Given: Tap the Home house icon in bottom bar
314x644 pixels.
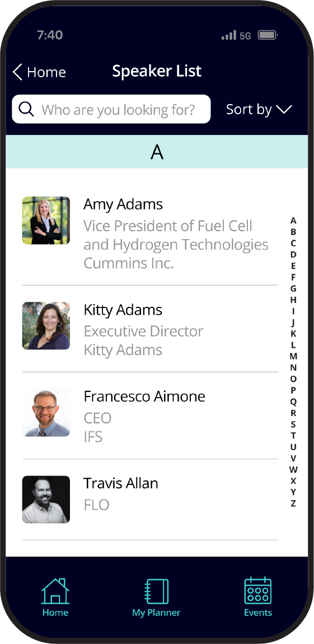Looking at the screenshot, I should pos(55,591).
